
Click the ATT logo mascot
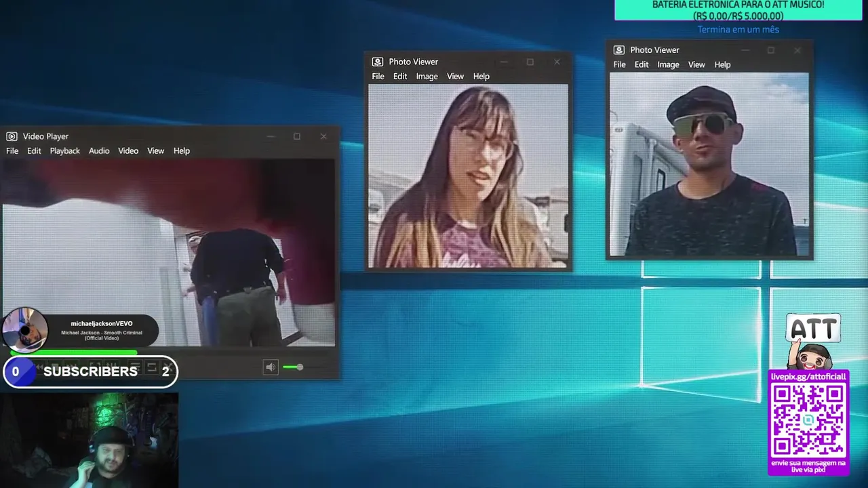(x=812, y=342)
